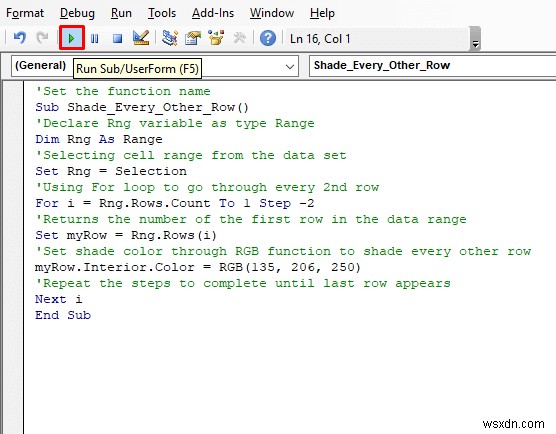This screenshot has height=434, width=556.
Task: Click the 'For i = Rng.Rows.Count' loop line
Action: pos(174,203)
